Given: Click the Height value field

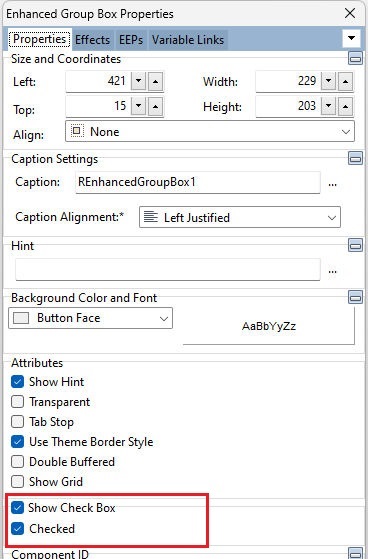Looking at the screenshot, I should pyautogui.click(x=288, y=106).
